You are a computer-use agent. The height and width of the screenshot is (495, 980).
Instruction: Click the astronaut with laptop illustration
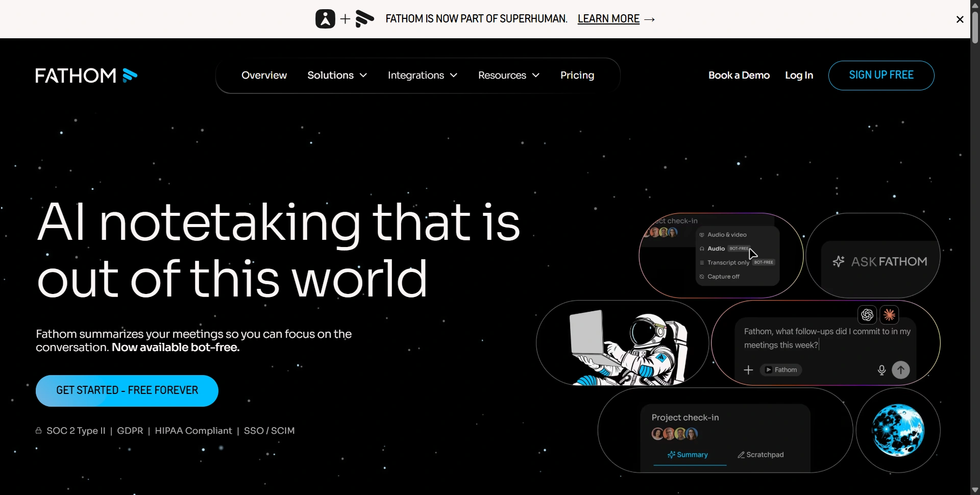[629, 347]
